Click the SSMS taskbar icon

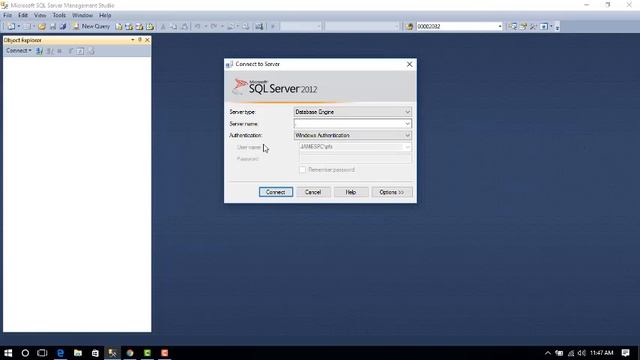(112, 353)
